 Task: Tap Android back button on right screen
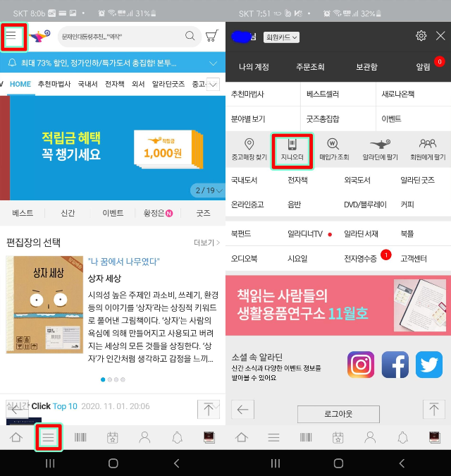tap(402, 463)
